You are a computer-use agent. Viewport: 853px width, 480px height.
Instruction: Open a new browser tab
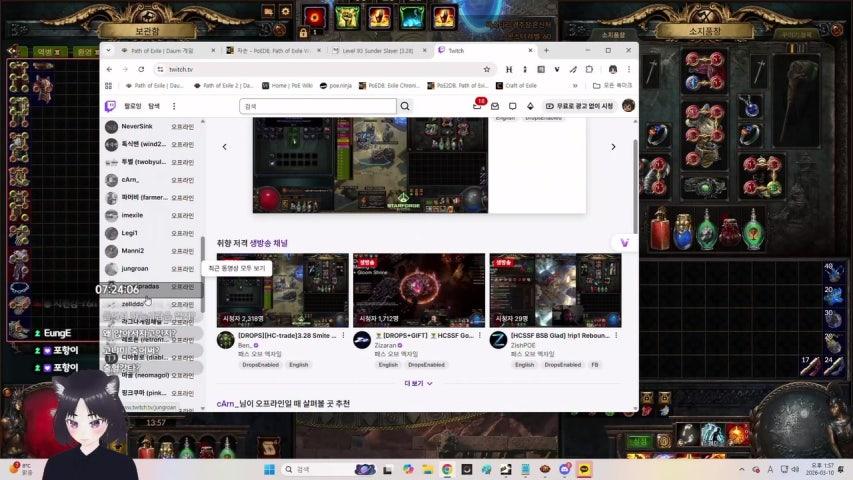point(546,50)
